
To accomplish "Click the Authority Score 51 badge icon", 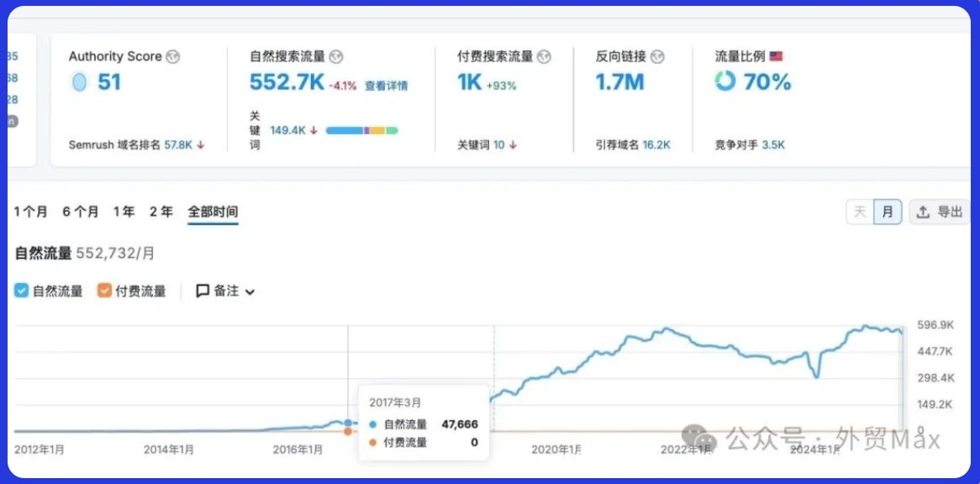I will coord(80,82).
